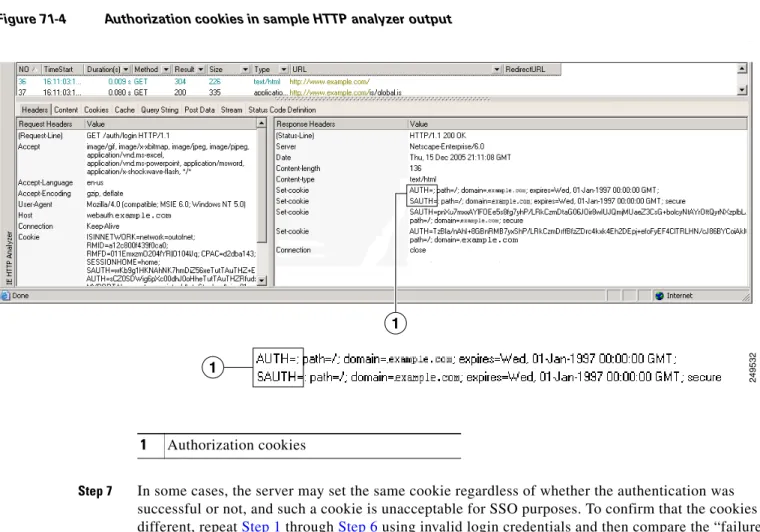This screenshot has width=760, height=532.
Task: Click the Request Headers pane scroll-up arrow
Action: click(262, 124)
